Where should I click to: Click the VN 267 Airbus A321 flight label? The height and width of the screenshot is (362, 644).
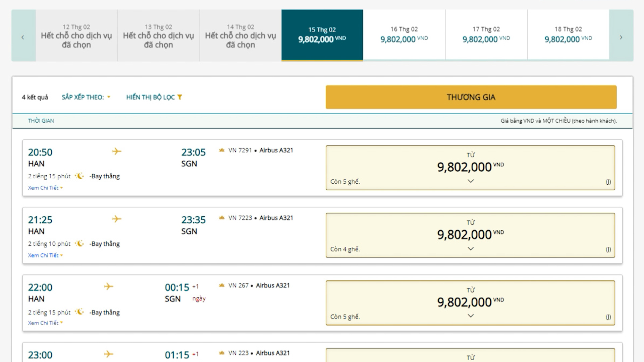click(x=259, y=286)
